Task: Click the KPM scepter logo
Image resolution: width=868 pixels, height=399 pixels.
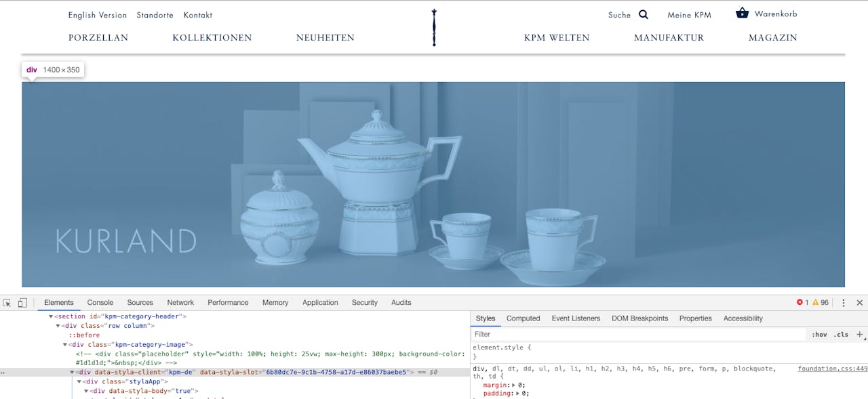Action: pos(434,28)
